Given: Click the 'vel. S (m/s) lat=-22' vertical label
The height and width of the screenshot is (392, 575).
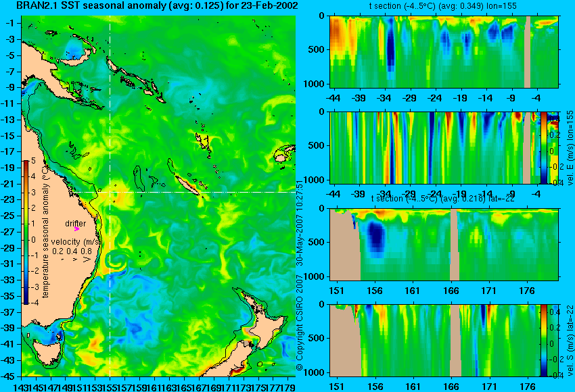Looking at the screenshot, I should pyautogui.click(x=570, y=341).
